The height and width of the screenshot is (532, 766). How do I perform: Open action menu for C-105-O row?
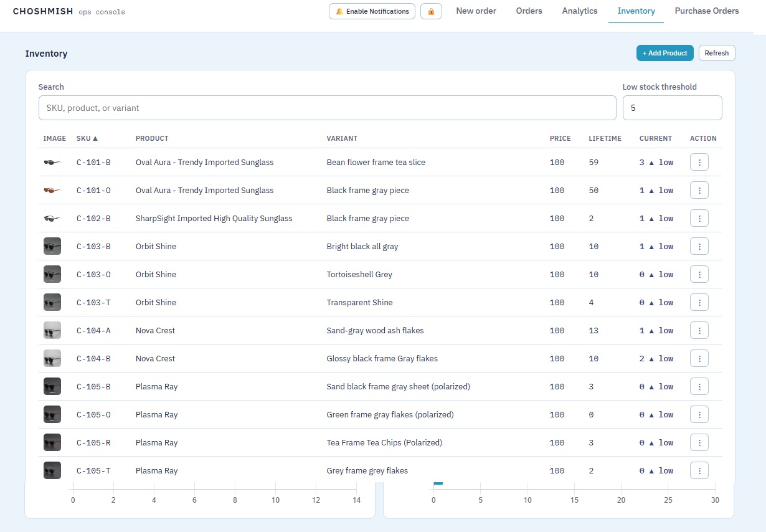(699, 414)
